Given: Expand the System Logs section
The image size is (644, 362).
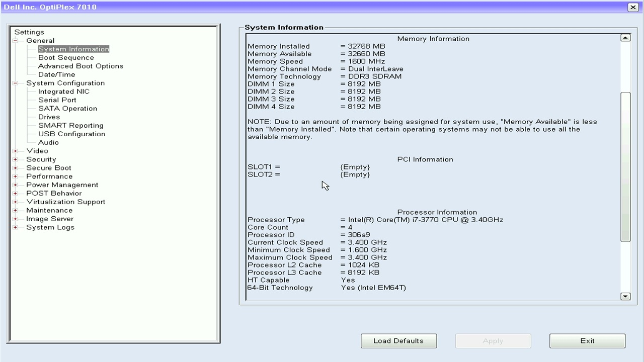Looking at the screenshot, I should pos(16,228).
